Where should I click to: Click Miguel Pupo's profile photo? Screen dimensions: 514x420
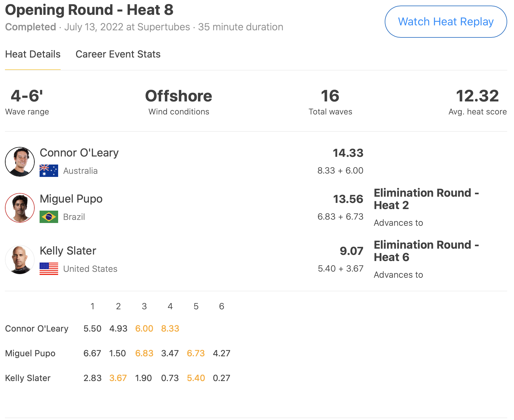[x=20, y=208]
